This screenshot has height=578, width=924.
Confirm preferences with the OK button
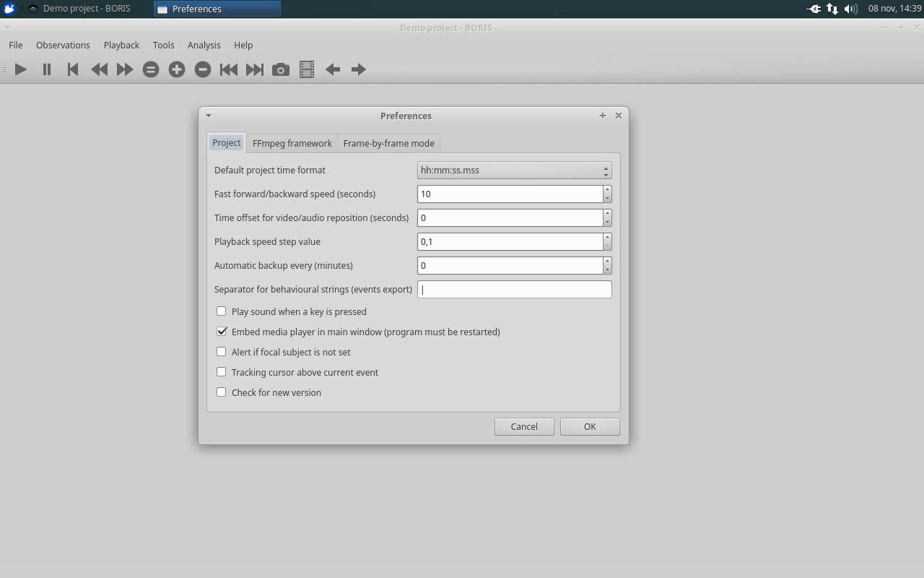point(590,426)
